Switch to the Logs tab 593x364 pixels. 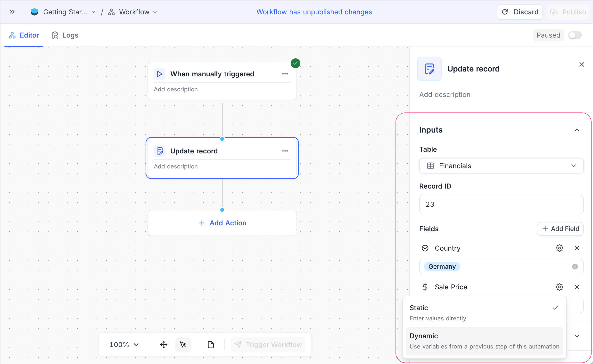coord(65,35)
